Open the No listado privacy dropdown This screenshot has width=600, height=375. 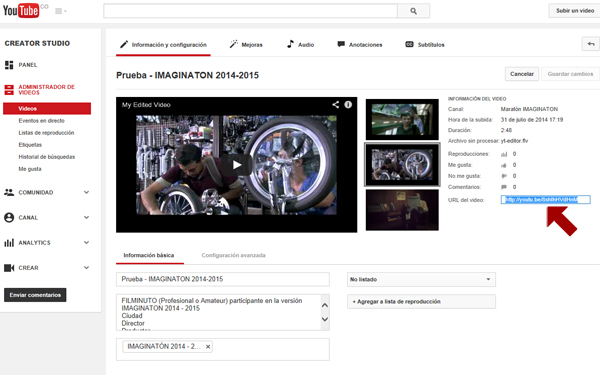click(x=421, y=279)
